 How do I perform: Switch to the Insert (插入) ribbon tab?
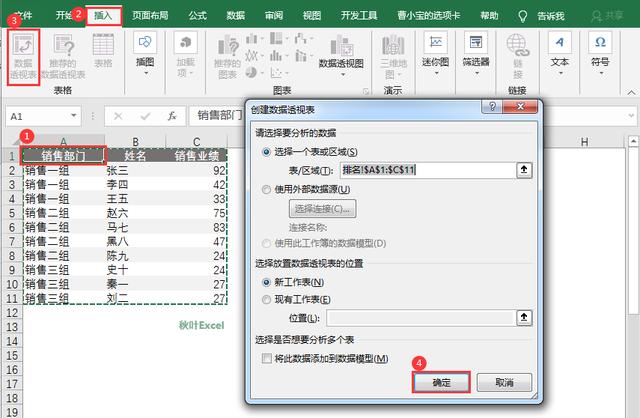(x=103, y=16)
